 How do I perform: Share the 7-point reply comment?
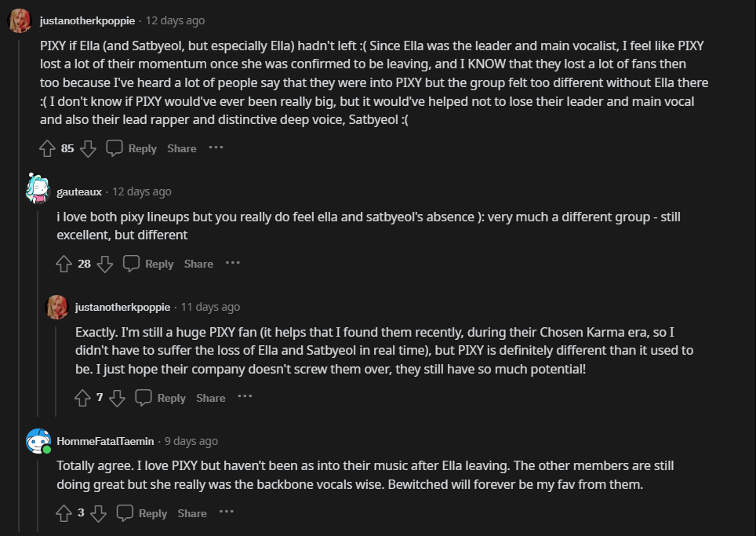(211, 398)
